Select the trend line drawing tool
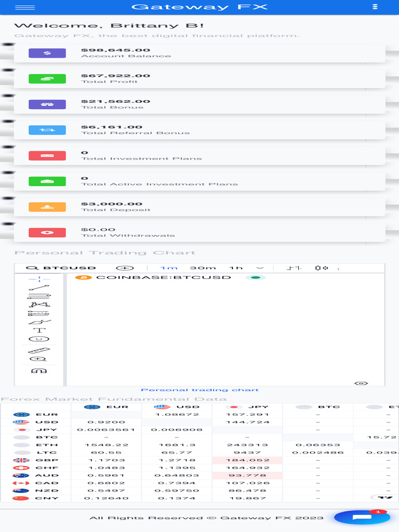Screen dimensions: 399x532 coord(39,287)
